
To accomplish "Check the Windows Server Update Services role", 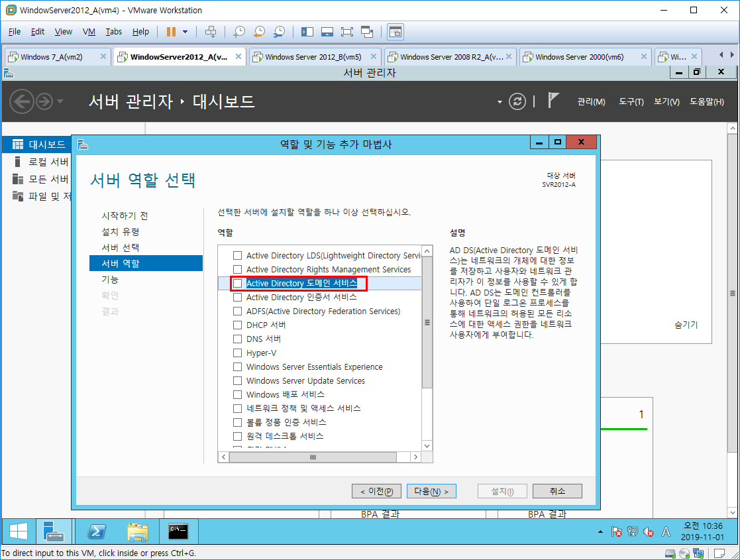I will point(237,380).
